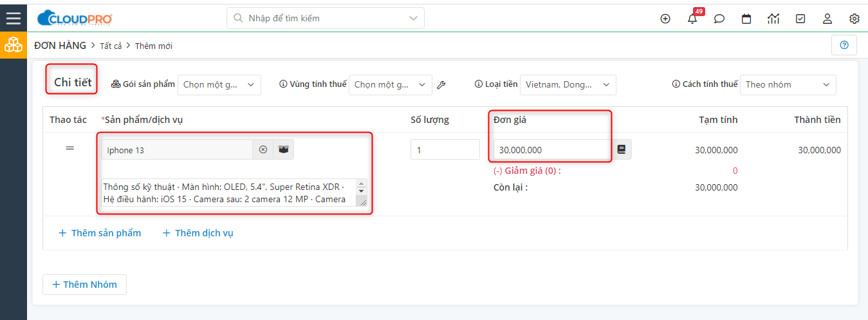
Task: Click Thêm sản phẩm link
Action: click(x=100, y=233)
